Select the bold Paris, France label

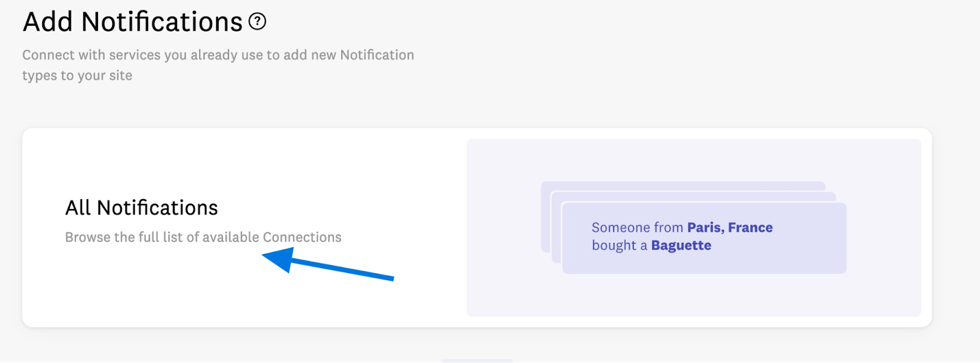tap(729, 227)
